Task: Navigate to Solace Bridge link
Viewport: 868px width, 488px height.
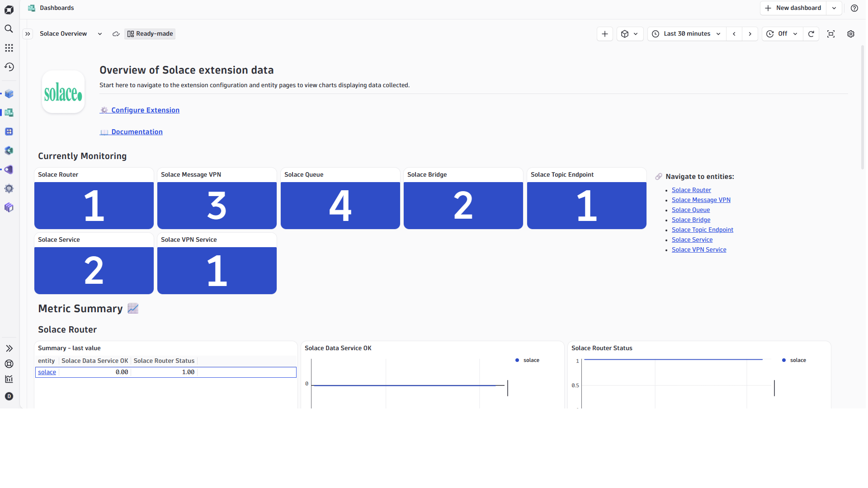Action: click(691, 220)
